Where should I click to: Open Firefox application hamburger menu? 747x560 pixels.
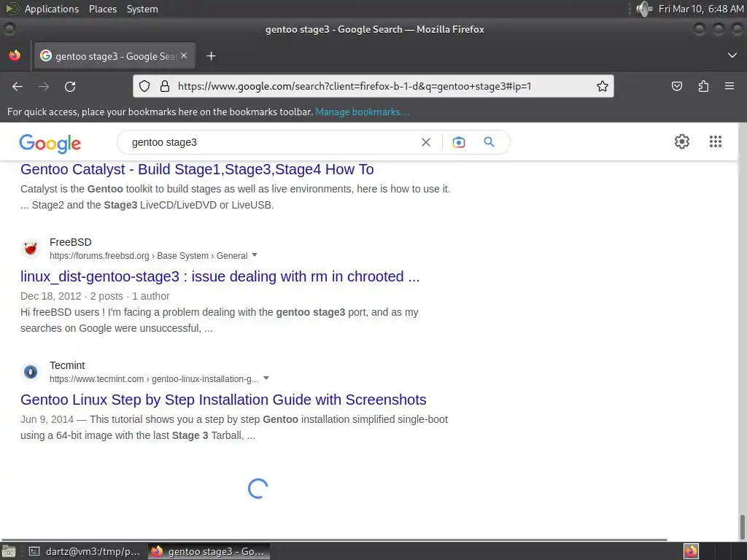pos(729,86)
